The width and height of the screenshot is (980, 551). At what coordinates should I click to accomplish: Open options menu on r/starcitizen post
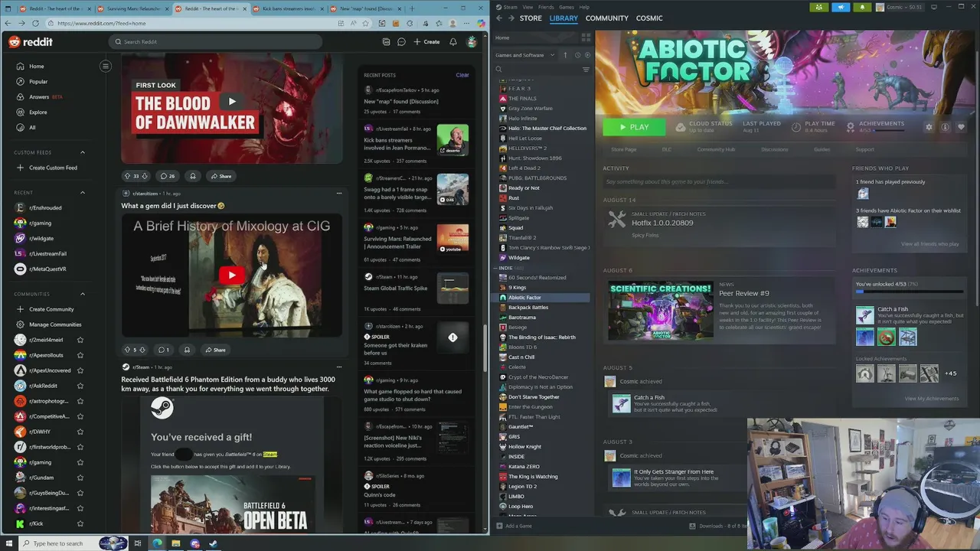[x=339, y=194]
